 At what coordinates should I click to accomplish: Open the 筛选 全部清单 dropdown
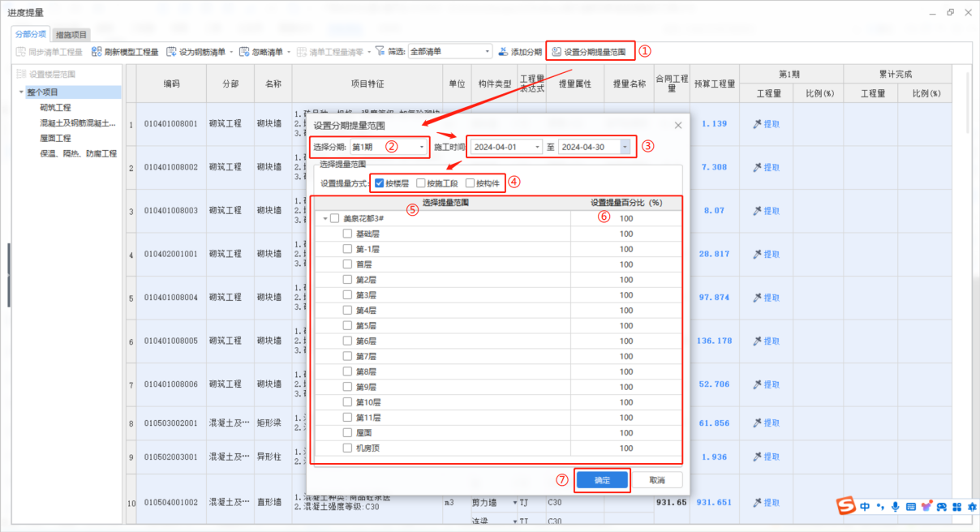[449, 52]
